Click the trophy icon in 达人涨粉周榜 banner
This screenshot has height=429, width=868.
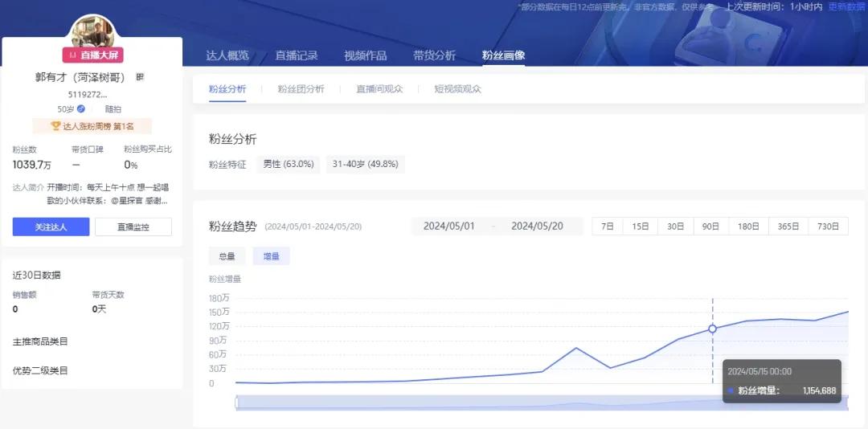pos(55,126)
